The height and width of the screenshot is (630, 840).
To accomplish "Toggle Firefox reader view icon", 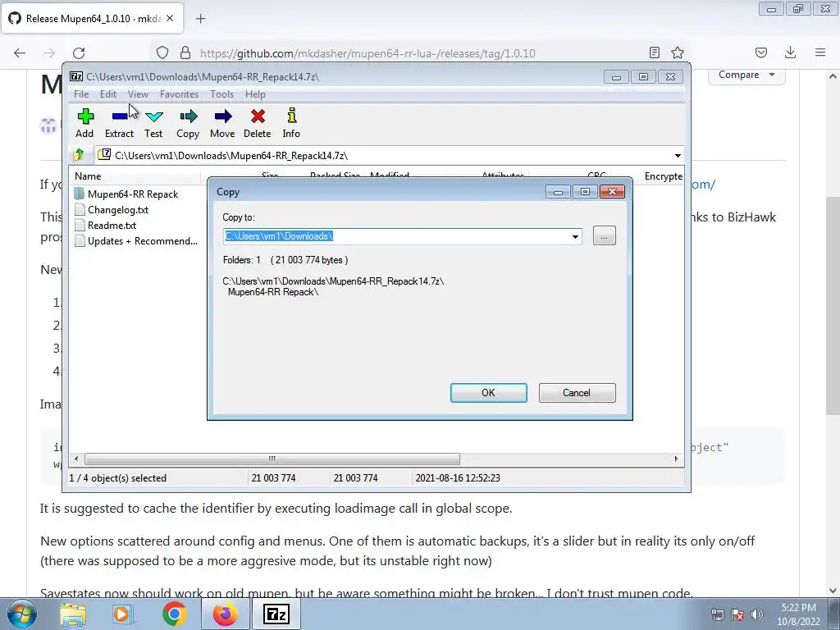I will 654,52.
